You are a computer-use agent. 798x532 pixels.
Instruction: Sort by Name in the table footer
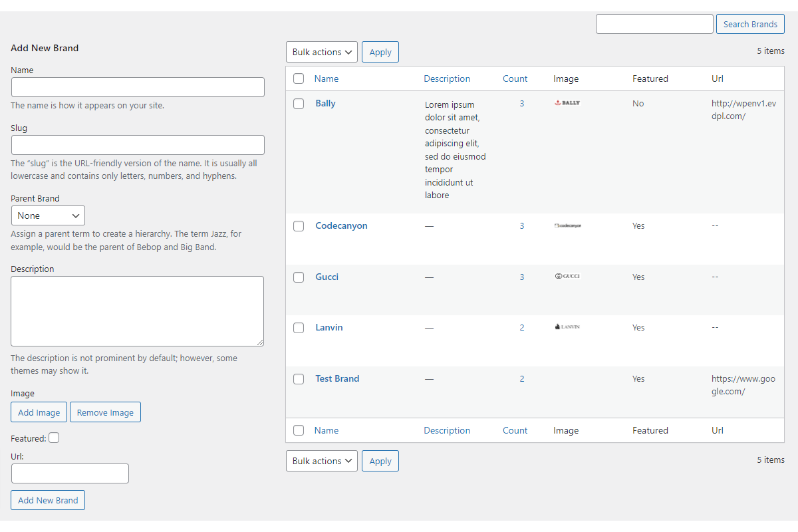(x=327, y=430)
